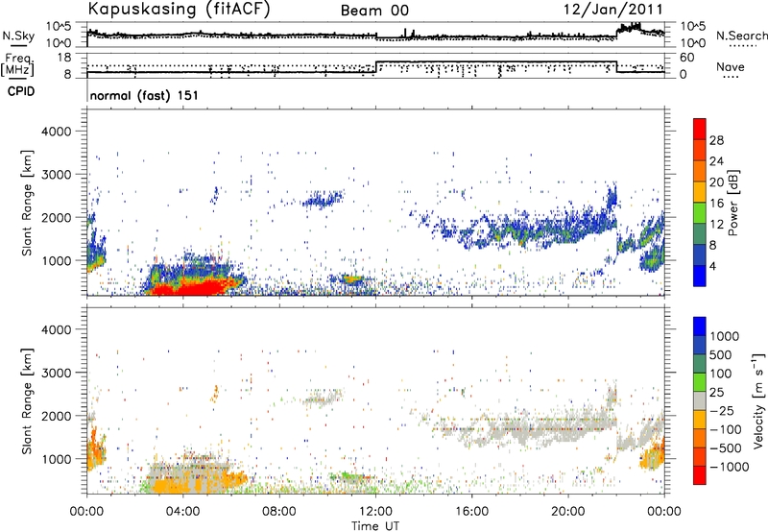Select the "4" Power colorbar tick
768x532 pixels.
click(x=713, y=266)
